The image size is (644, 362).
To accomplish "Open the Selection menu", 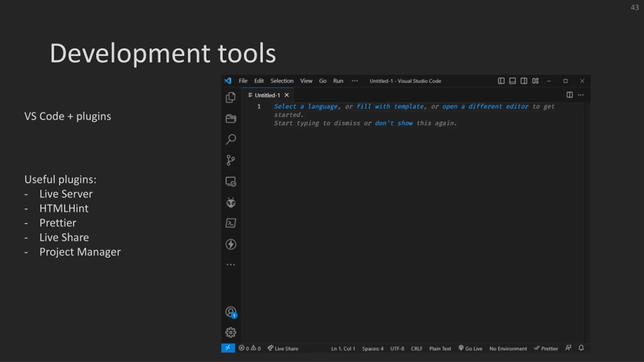I will click(x=282, y=81).
